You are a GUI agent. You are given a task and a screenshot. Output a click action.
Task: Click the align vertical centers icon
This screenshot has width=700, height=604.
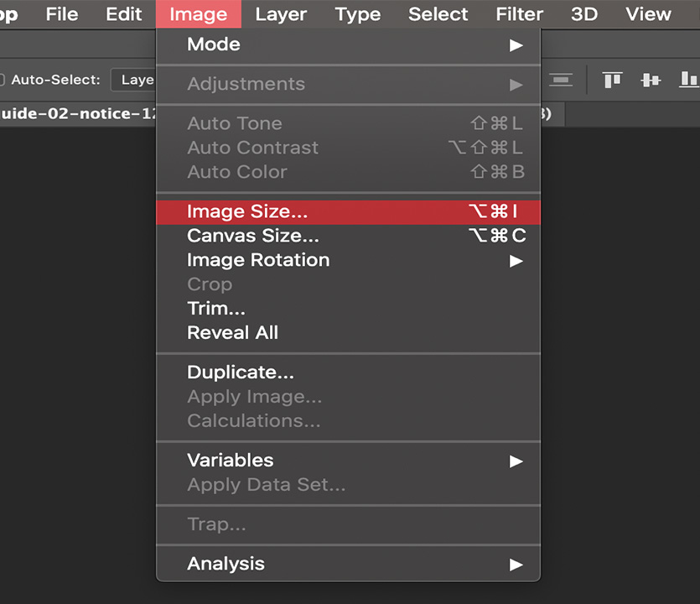651,80
